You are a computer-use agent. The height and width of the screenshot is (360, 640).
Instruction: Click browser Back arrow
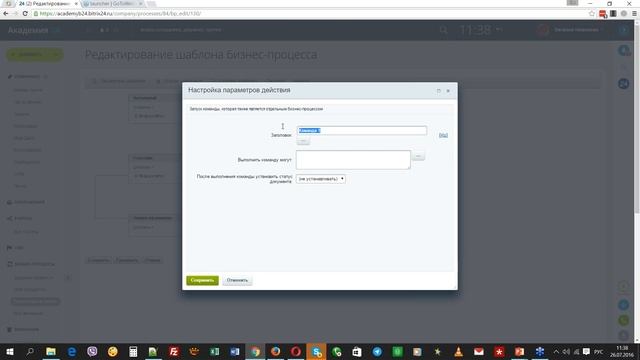pyautogui.click(x=6, y=13)
